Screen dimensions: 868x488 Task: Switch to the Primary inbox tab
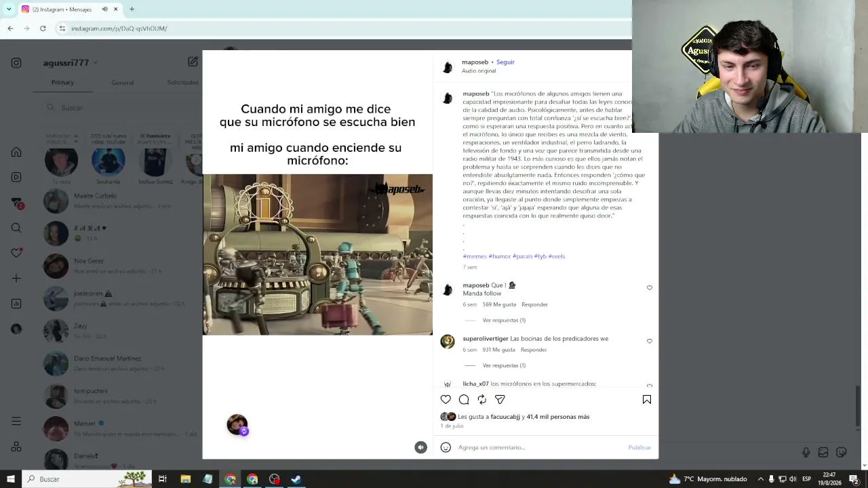[x=62, y=83]
